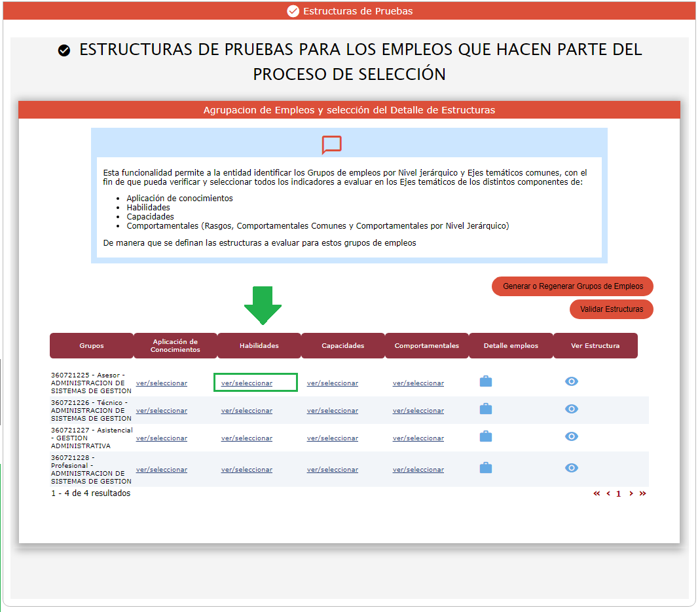Go to the previous results page
The width and height of the screenshot is (700, 612).
pos(608,493)
